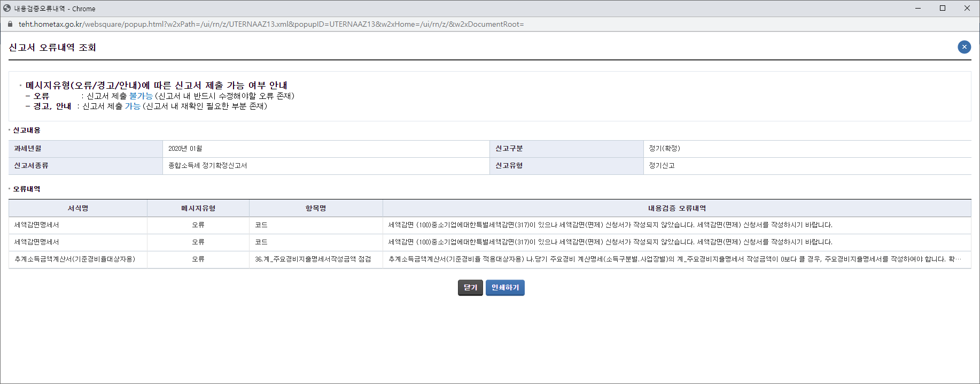Click the 서식명 column header

(x=78, y=209)
